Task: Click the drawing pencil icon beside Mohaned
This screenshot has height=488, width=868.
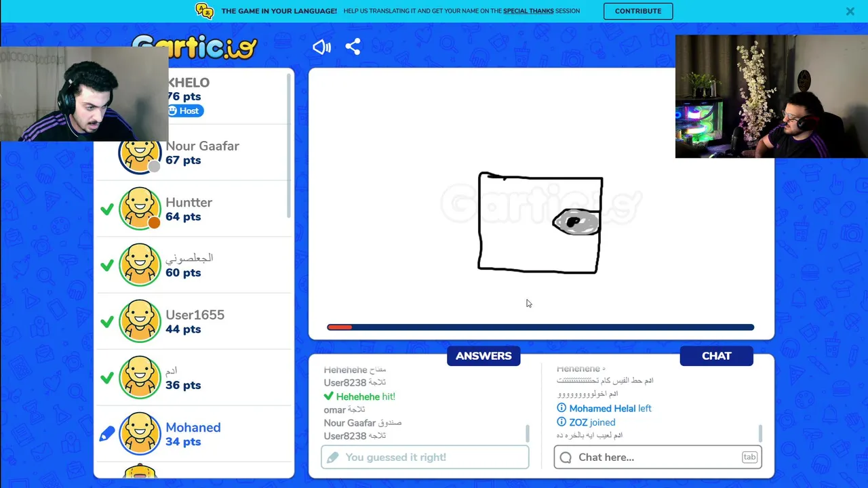Action: (106, 434)
